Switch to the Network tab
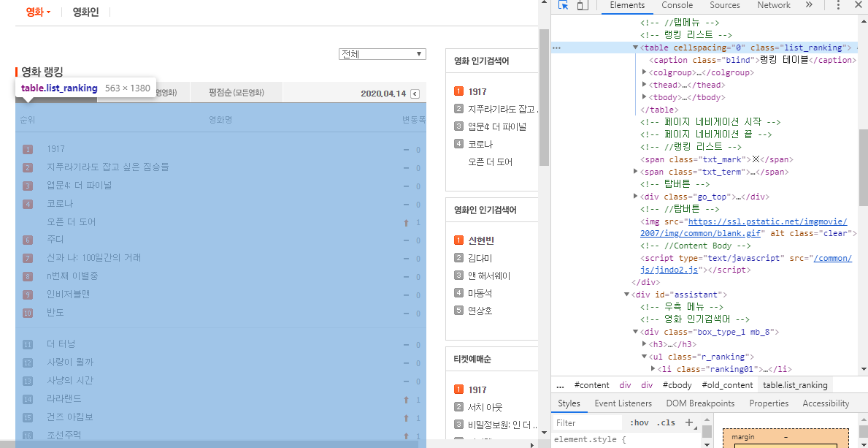 pos(774,5)
